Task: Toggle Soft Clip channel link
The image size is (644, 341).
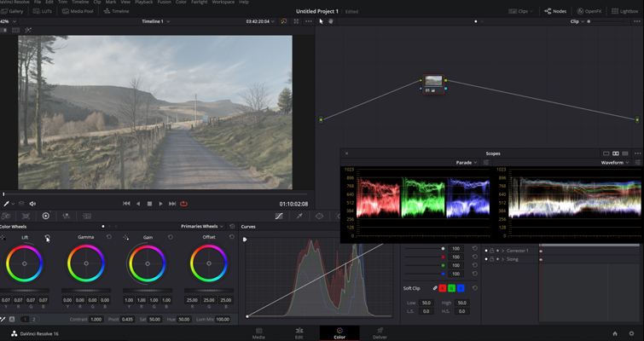Action: click(435, 288)
